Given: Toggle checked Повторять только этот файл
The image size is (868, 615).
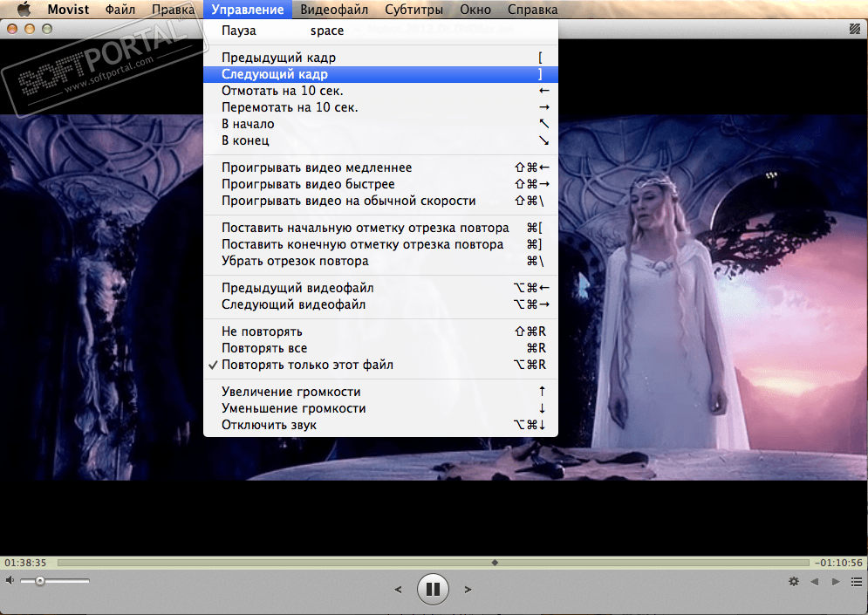Looking at the screenshot, I should pyautogui.click(x=380, y=365).
